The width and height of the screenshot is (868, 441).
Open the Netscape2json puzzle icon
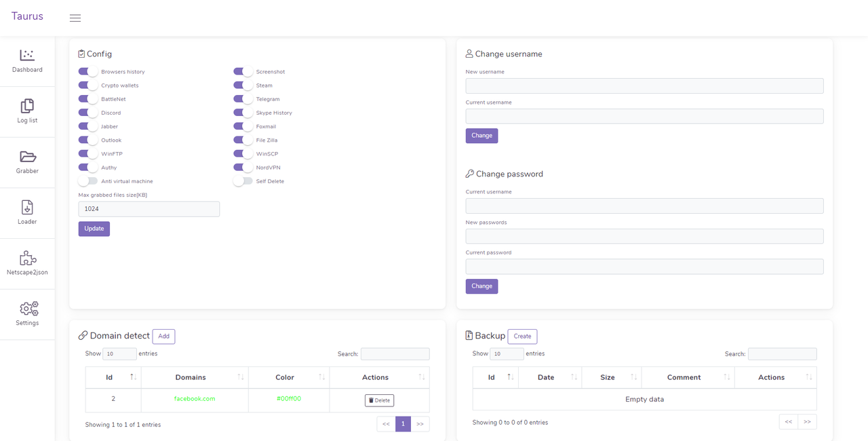pyautogui.click(x=27, y=258)
